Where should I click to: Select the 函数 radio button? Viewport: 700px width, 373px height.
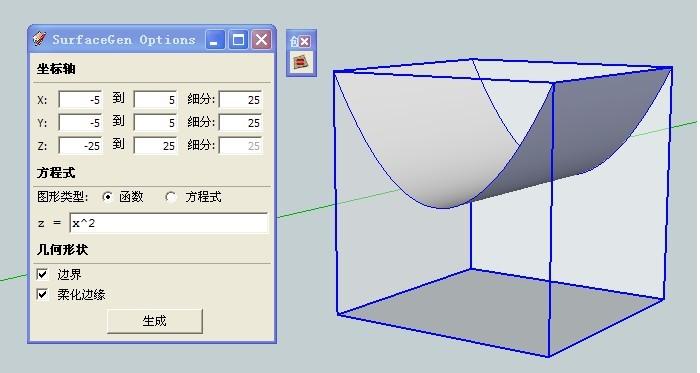(x=107, y=197)
